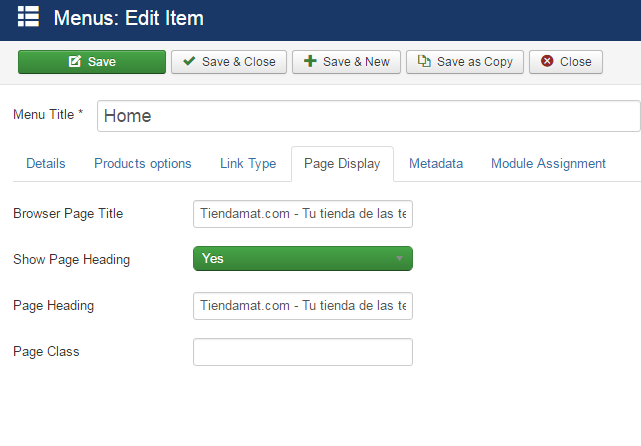Click the edit icon on Save button

point(75,62)
